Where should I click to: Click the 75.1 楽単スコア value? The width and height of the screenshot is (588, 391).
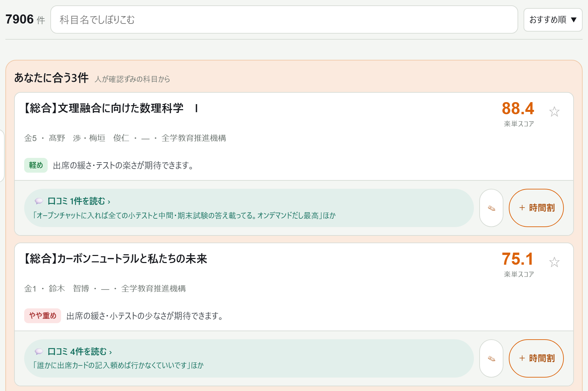[518, 259]
